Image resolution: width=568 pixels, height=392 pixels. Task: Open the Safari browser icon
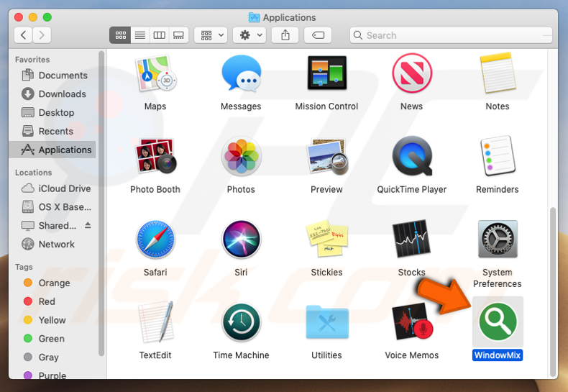click(x=155, y=239)
